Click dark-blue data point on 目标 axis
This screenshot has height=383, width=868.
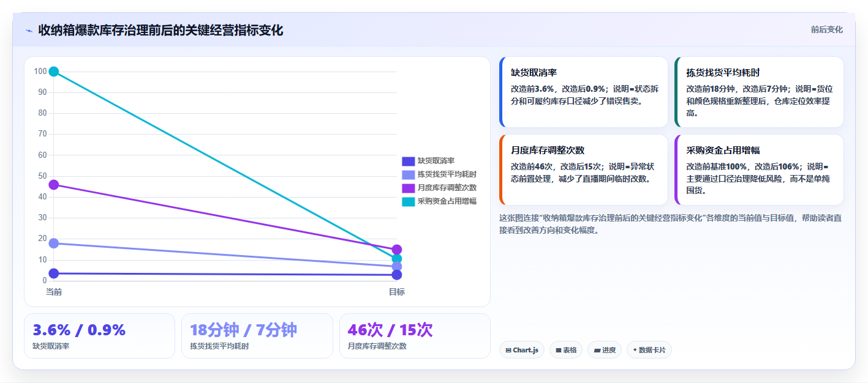[397, 275]
